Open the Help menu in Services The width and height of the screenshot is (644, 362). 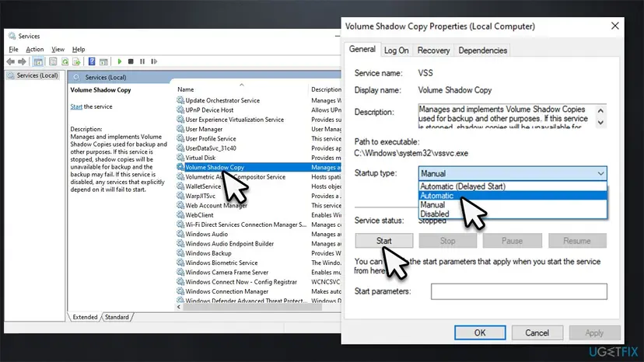pyautogui.click(x=79, y=49)
